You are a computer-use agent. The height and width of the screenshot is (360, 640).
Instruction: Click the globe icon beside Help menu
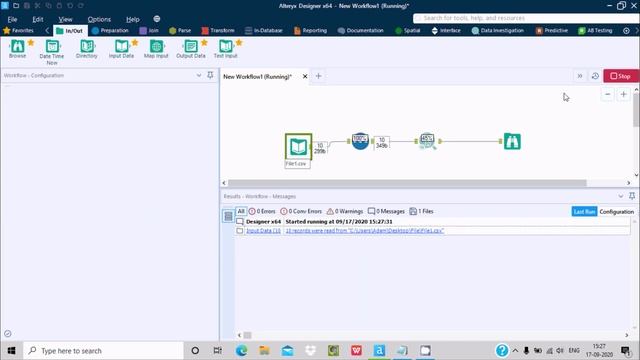pos(157,19)
